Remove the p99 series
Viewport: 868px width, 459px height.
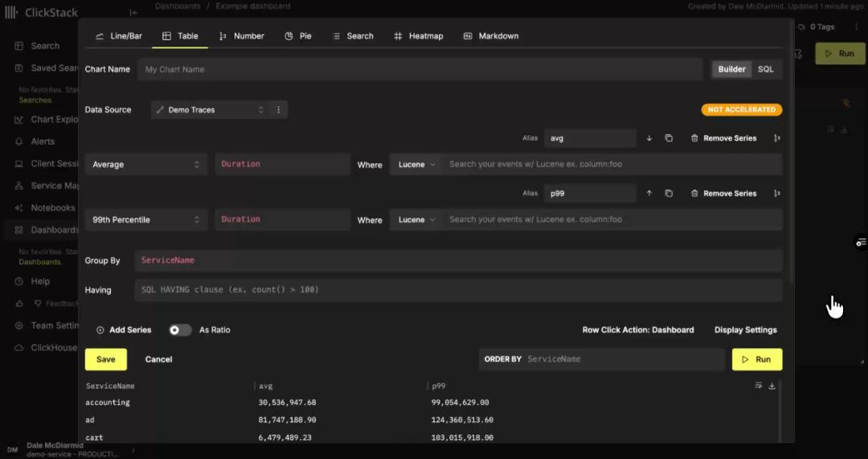(723, 193)
